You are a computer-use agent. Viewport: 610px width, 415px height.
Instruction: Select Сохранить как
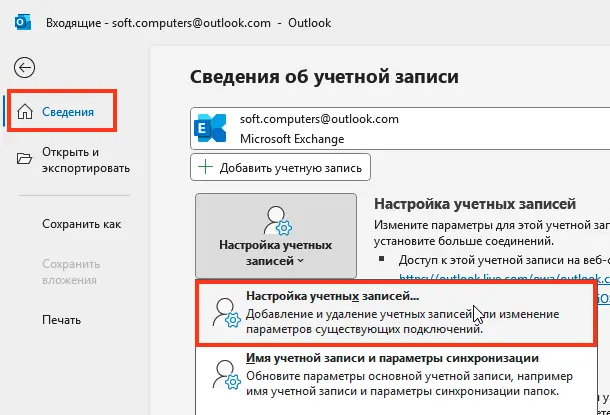[81, 224]
